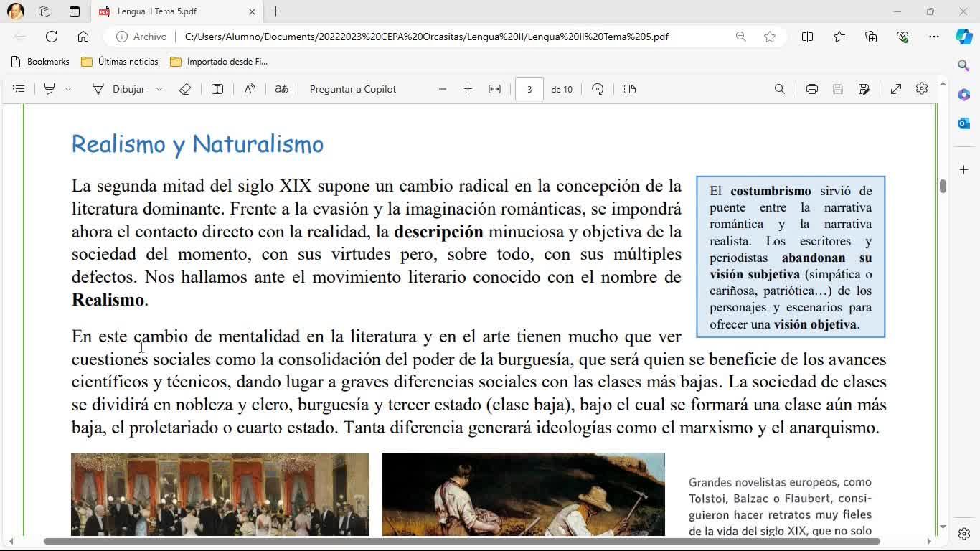Add this page to favorites
Screen dimensions: 980x551
coord(770,37)
